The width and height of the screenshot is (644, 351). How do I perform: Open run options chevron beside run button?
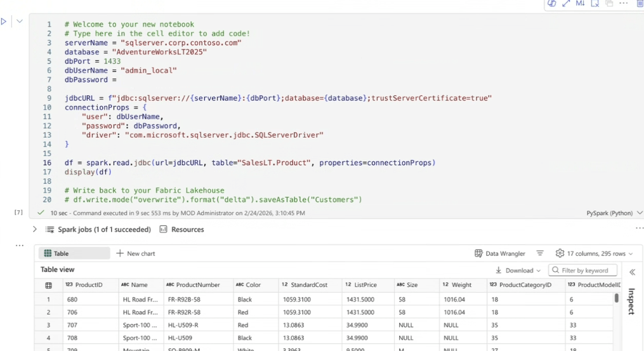pyautogui.click(x=20, y=22)
